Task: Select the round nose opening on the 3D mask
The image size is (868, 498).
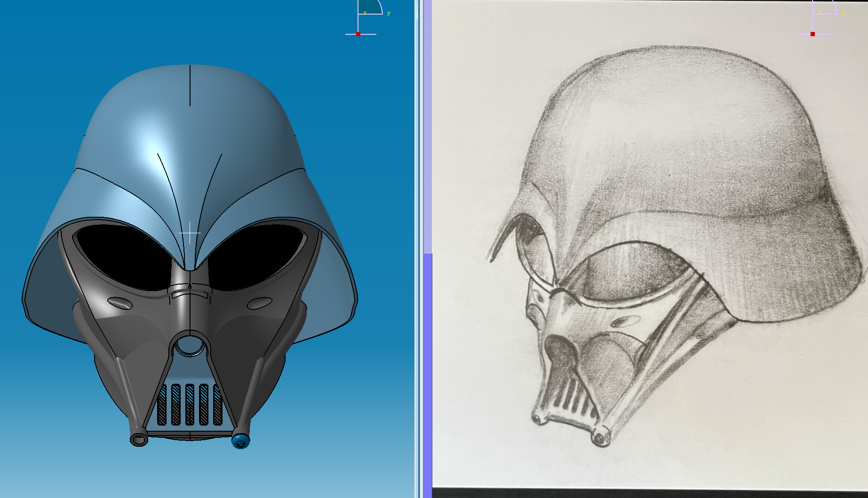Action: [x=190, y=346]
